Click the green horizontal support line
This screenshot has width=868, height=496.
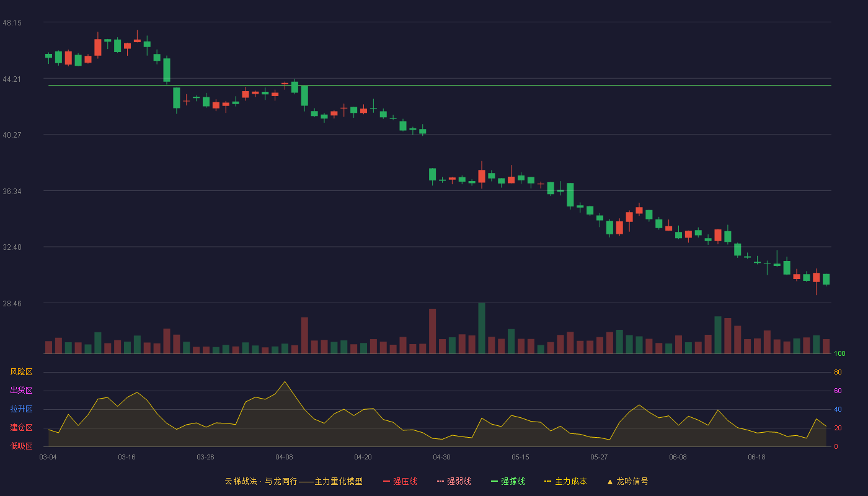(440, 86)
